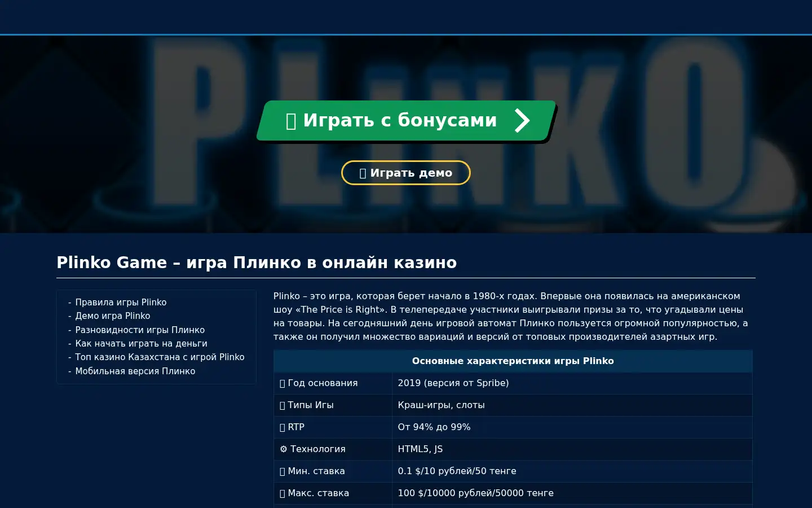This screenshot has width=812, height=508.
Task: Jump to 'Как начать играть на деньги'
Action: [x=141, y=344]
